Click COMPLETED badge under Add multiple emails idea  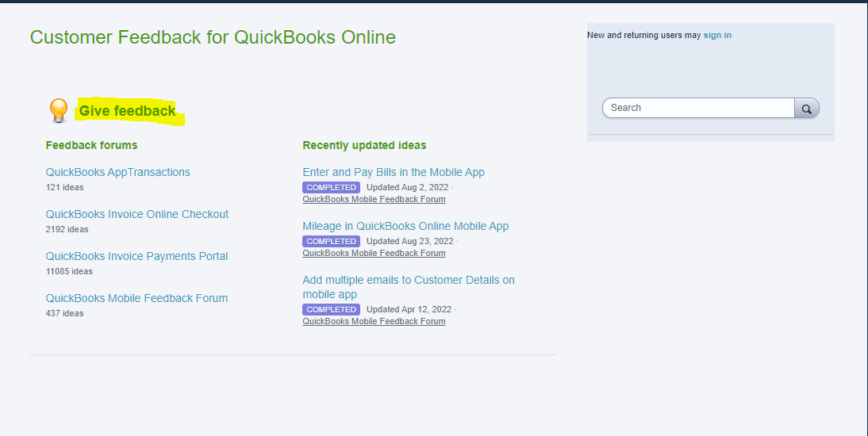point(331,309)
